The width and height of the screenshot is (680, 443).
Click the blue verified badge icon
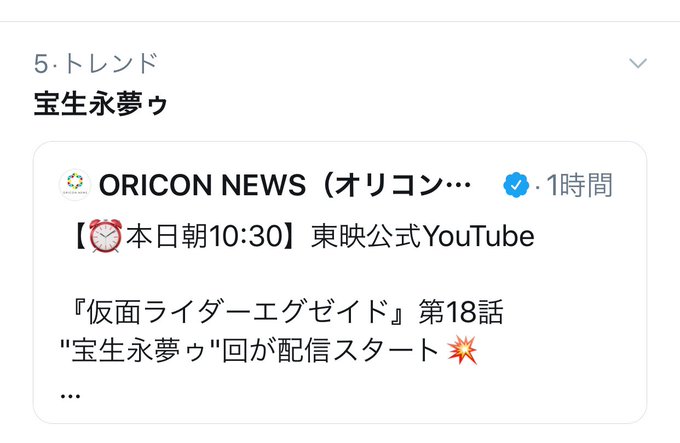tap(516, 185)
